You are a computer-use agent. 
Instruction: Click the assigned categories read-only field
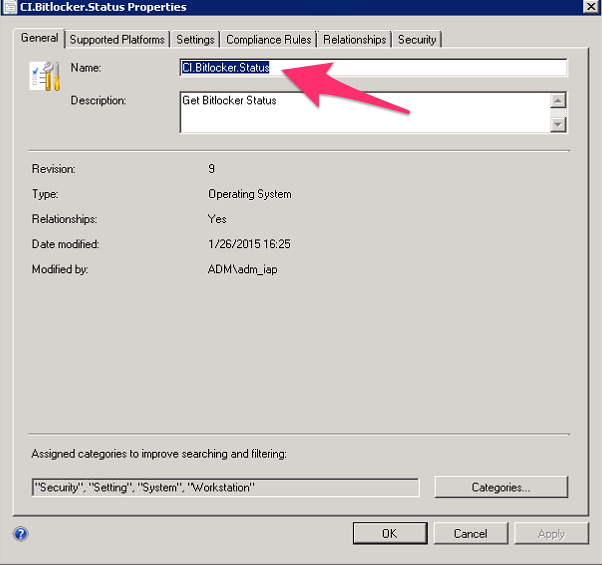tap(226, 487)
